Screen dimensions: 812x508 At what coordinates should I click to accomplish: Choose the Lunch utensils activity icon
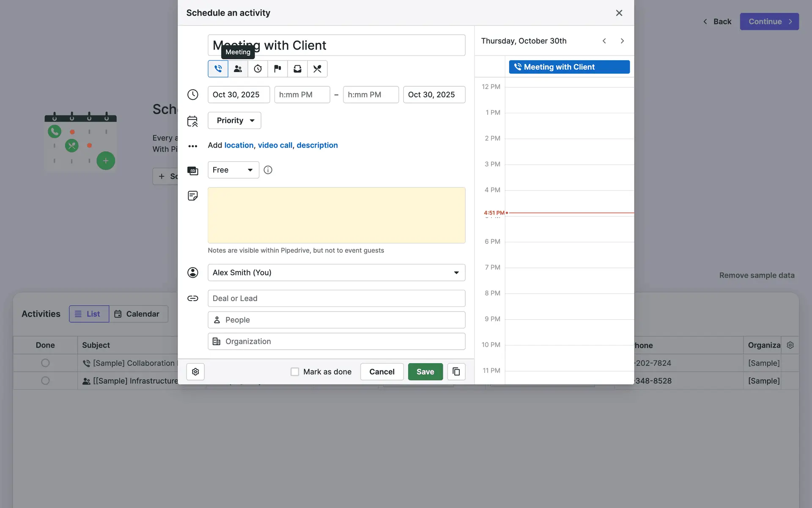pyautogui.click(x=317, y=69)
